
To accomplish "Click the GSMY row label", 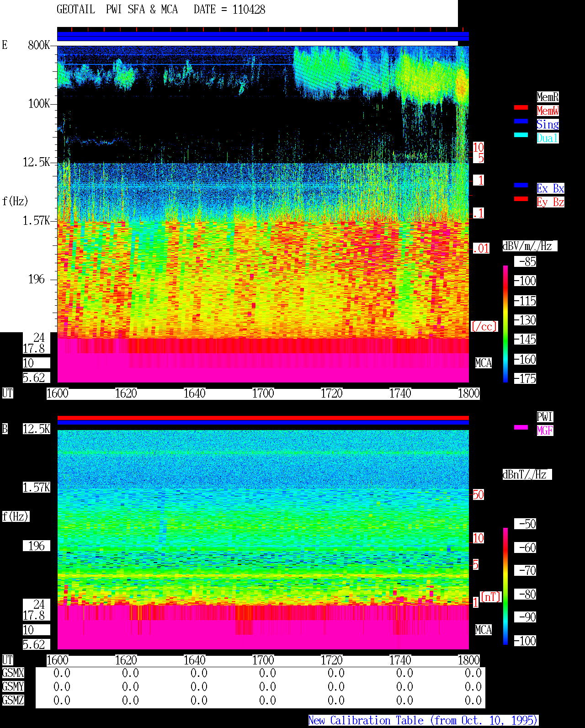I will coord(13,686).
